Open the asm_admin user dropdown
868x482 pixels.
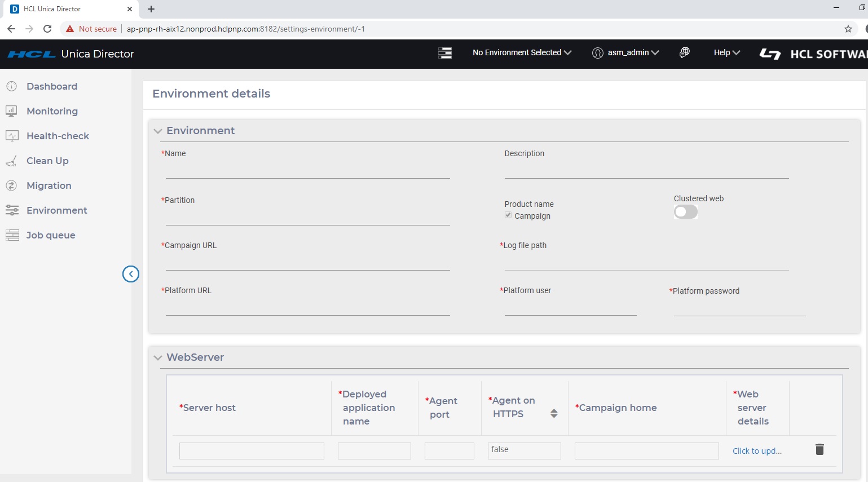click(x=625, y=52)
